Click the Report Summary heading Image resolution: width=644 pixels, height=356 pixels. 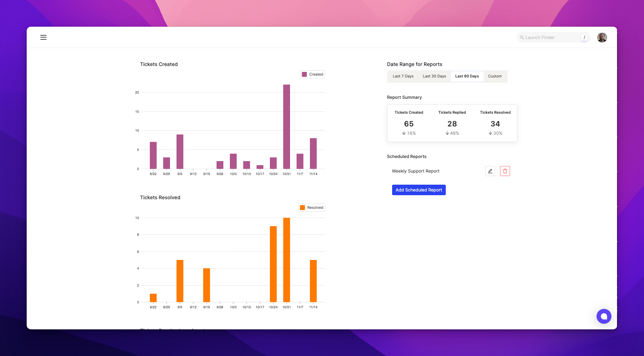pyautogui.click(x=404, y=97)
